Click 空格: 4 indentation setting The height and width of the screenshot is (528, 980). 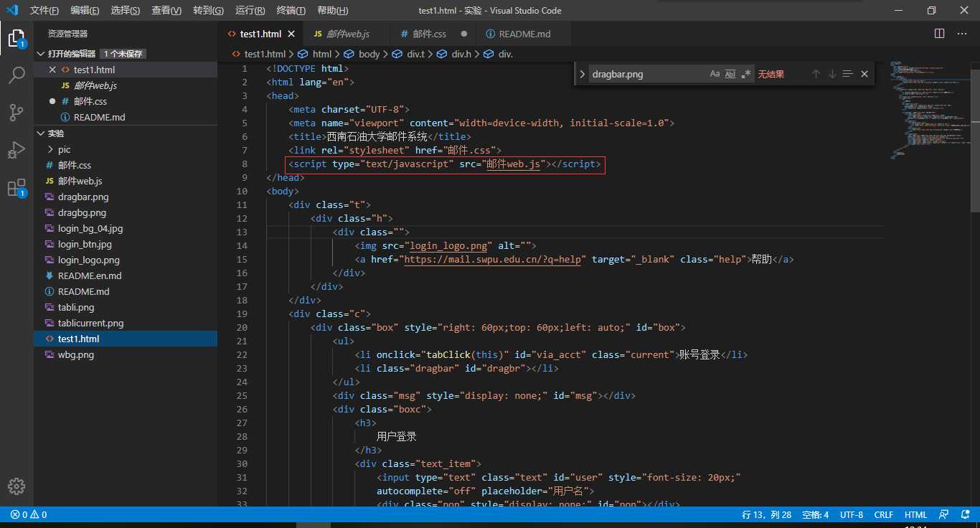[x=815, y=514]
